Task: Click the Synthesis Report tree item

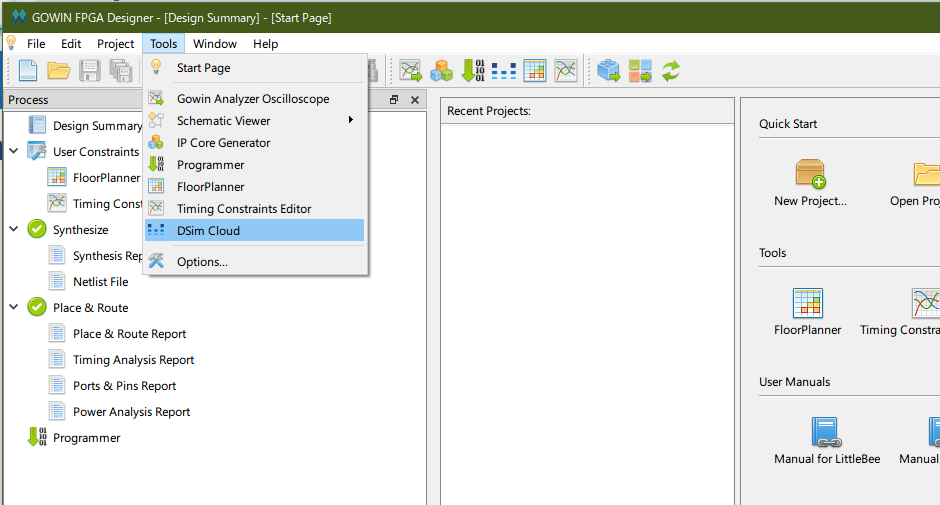Action: click(x=107, y=255)
